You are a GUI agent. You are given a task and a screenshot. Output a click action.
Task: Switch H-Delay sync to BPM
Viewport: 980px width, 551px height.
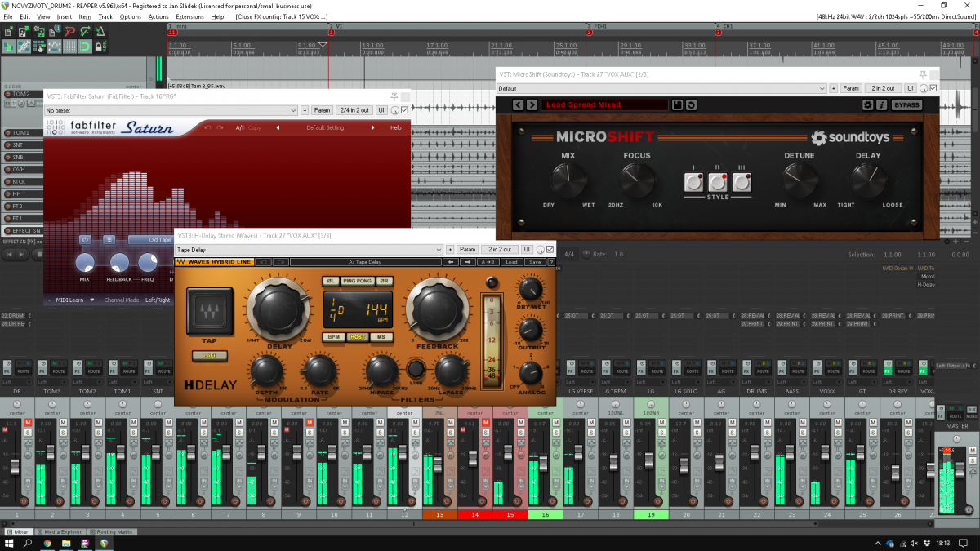tap(334, 336)
